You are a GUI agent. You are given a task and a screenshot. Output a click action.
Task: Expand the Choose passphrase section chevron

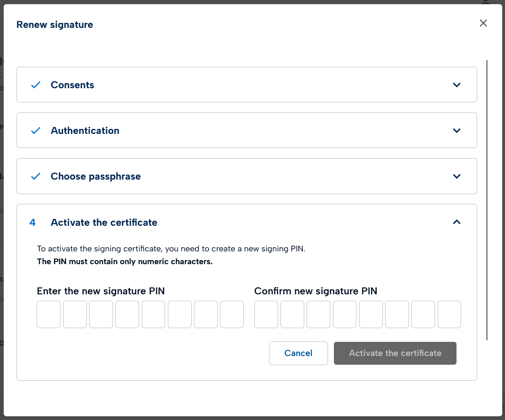coord(456,176)
